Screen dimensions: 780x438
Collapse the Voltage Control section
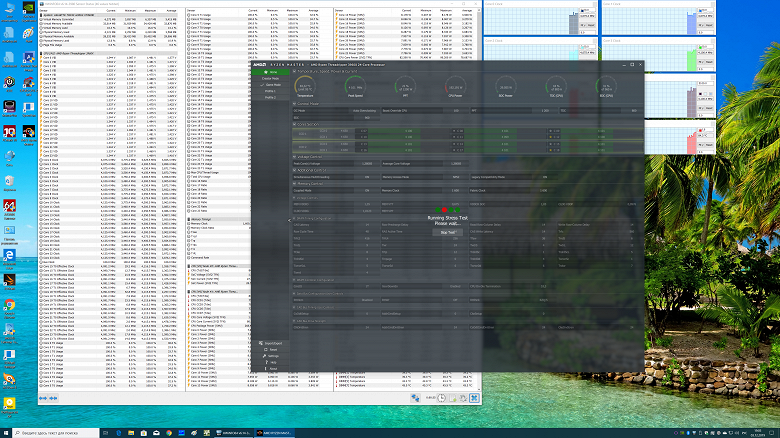tap(294, 157)
